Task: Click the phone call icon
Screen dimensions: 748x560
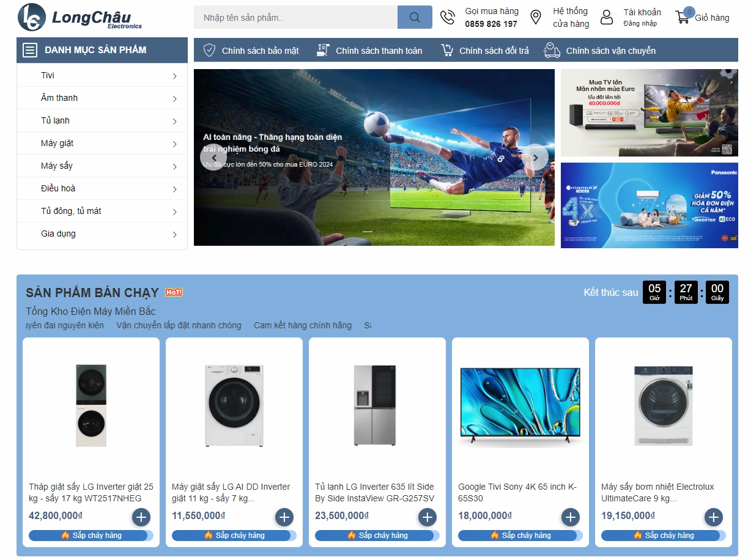Action: tap(448, 17)
